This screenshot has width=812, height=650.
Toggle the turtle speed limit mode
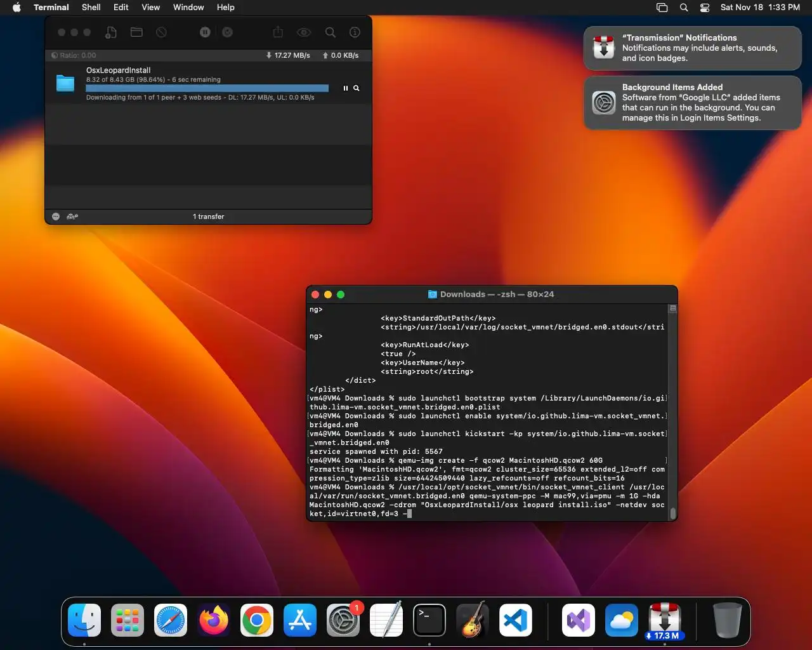[72, 216]
